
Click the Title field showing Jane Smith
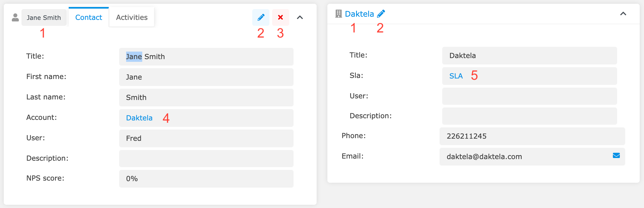[206, 57]
